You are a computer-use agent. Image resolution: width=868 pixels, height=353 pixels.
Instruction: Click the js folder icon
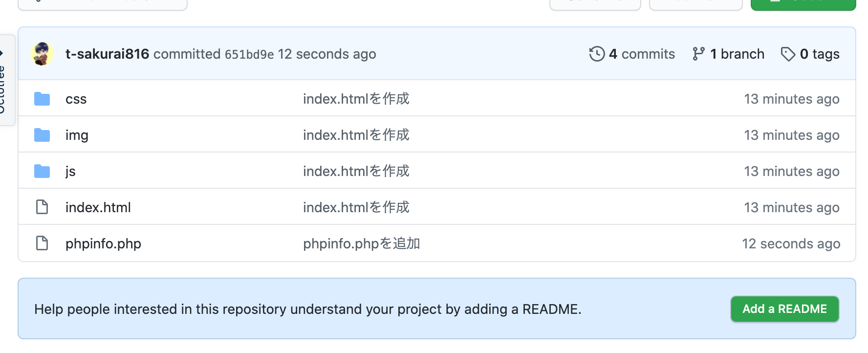(42, 171)
